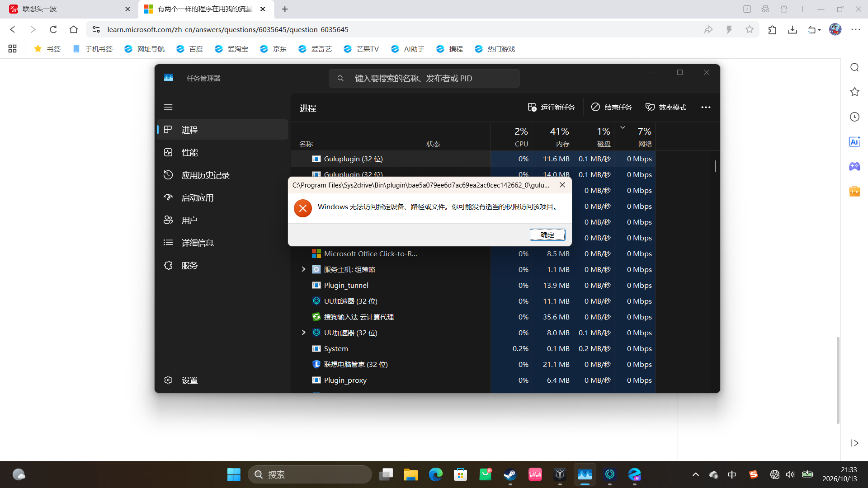Close the error dialog with X
Image resolution: width=868 pixels, height=488 pixels.
tap(562, 185)
